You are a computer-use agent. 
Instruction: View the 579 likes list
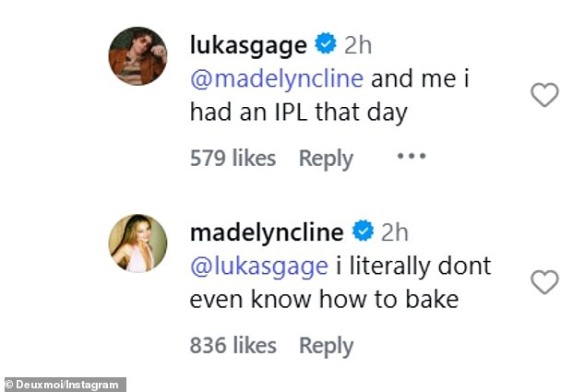tap(233, 158)
